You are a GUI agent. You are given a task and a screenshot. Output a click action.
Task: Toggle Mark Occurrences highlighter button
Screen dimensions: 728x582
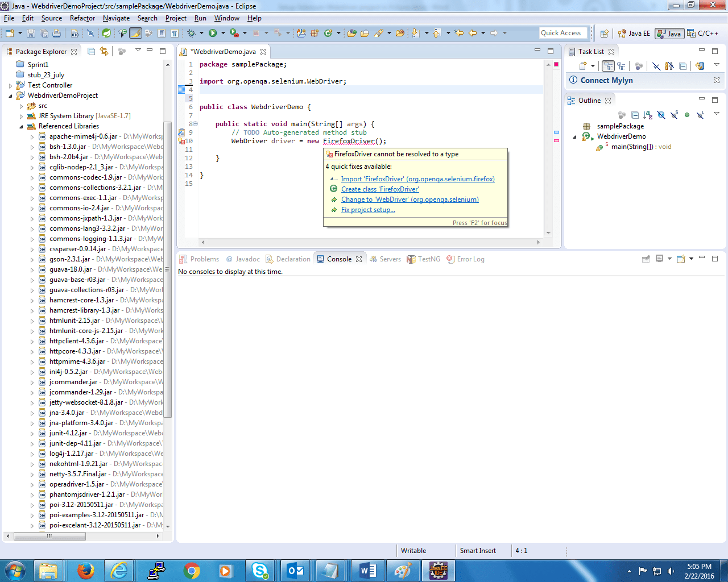(135, 34)
